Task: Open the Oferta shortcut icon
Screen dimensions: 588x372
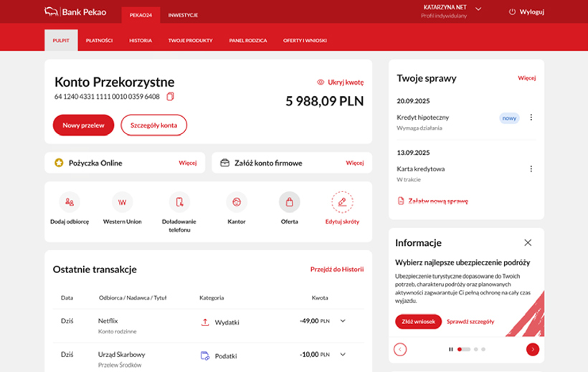Action: pos(289,202)
